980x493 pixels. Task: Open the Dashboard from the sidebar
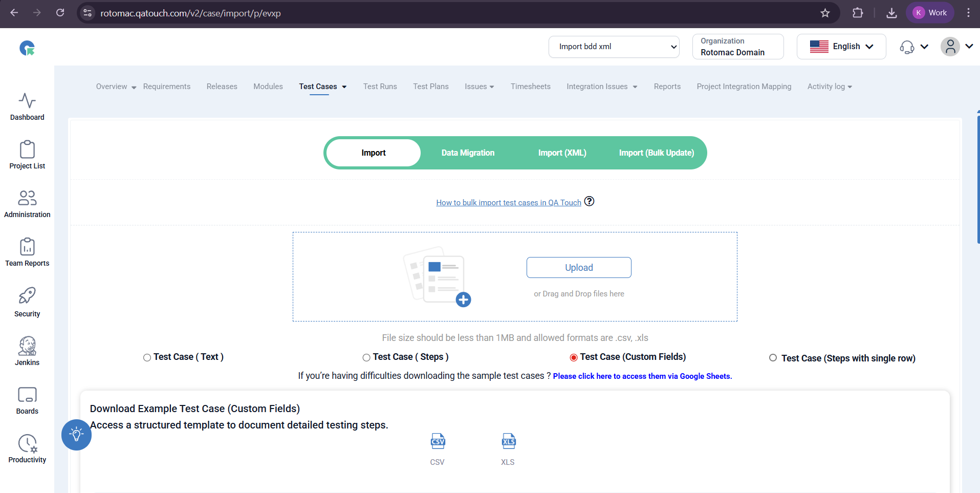point(27,106)
